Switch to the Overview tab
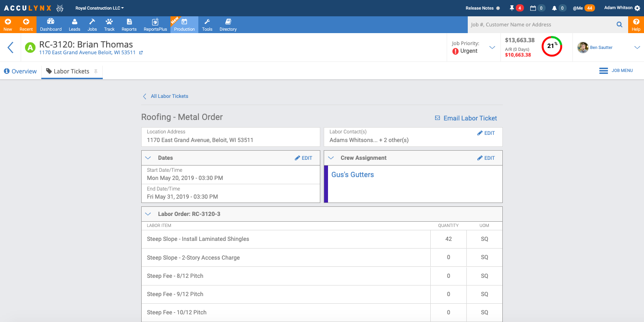The height and width of the screenshot is (322, 644). 20,72
